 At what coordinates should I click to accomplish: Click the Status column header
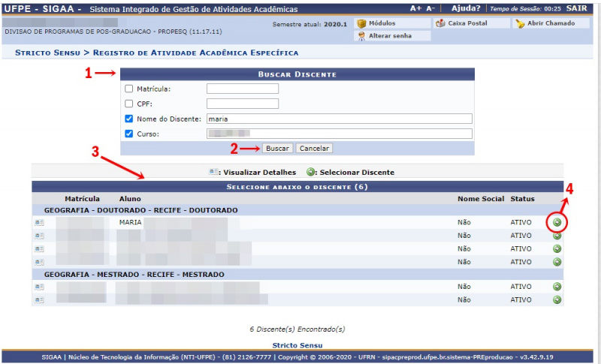(522, 199)
